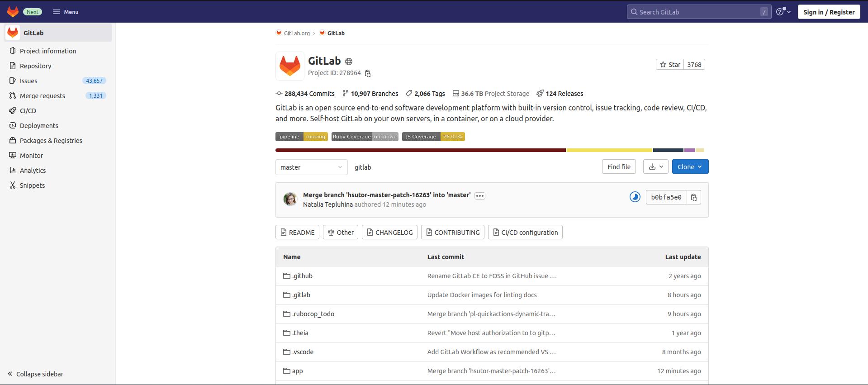Click the yellow language bar segment
This screenshot has height=385, width=868.
pos(610,150)
